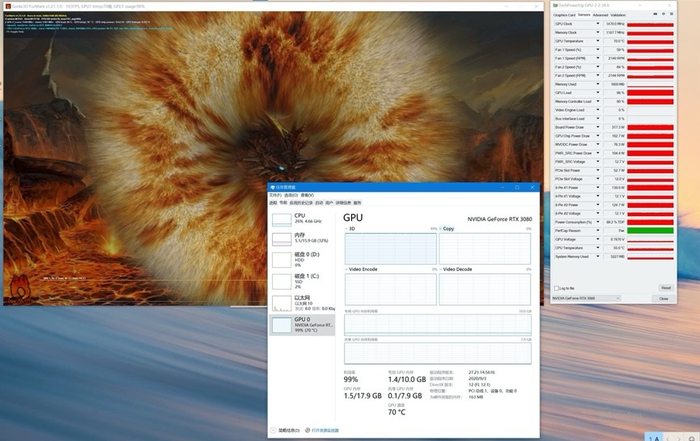The height and width of the screenshot is (441, 700).
Task: Open the GPU Clock sensor dropdown arrow
Action: [x=598, y=23]
